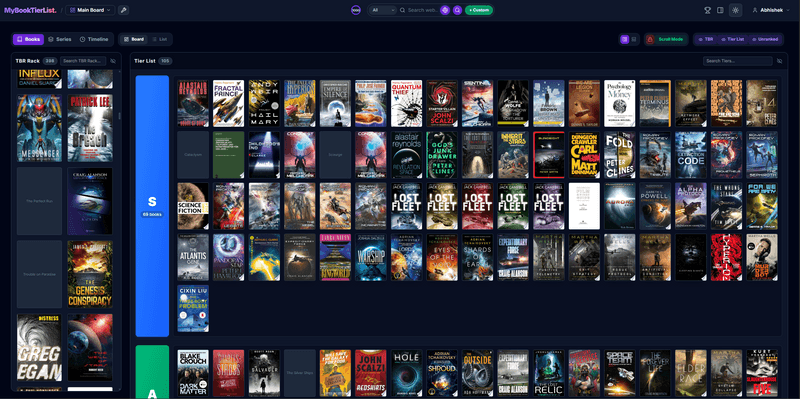Toggle Tier List panel visibility

733,39
